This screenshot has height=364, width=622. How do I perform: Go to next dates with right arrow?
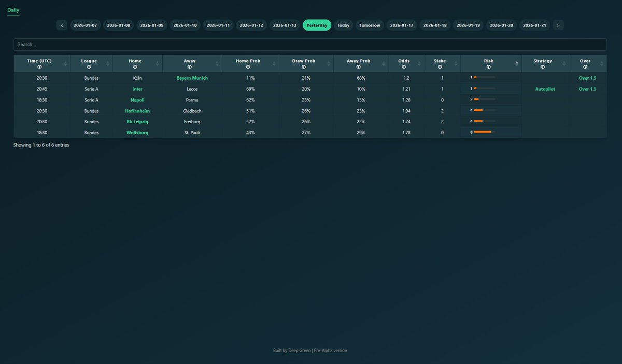[x=558, y=25]
